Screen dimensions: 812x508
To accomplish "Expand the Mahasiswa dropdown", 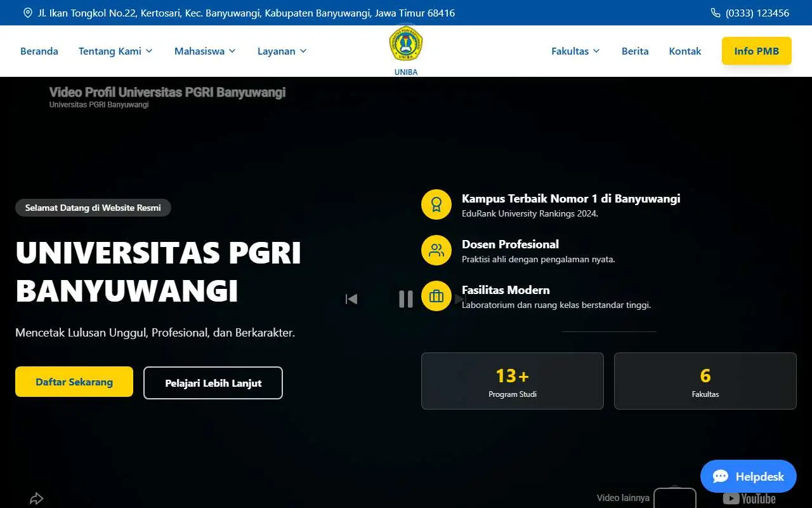I will click(x=205, y=51).
